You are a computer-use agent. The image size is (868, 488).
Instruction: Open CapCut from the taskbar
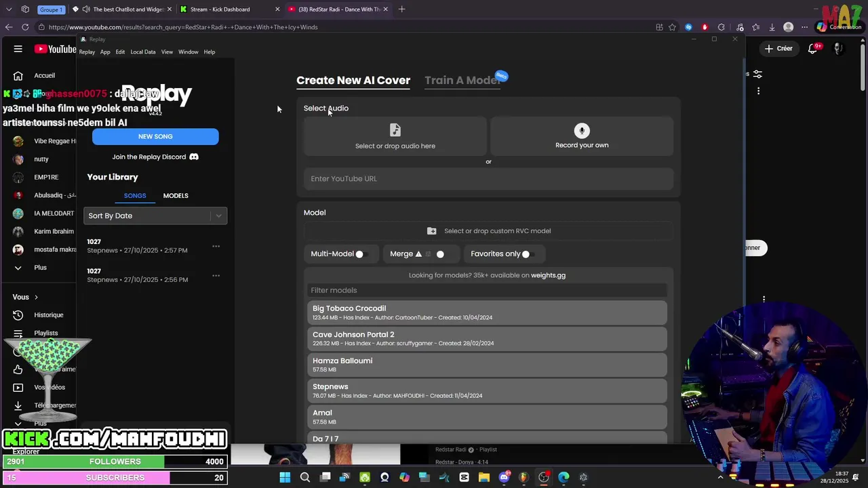[464, 477]
